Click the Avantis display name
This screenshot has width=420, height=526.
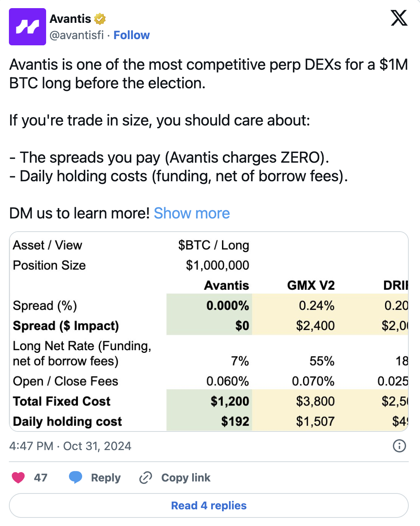(70, 19)
